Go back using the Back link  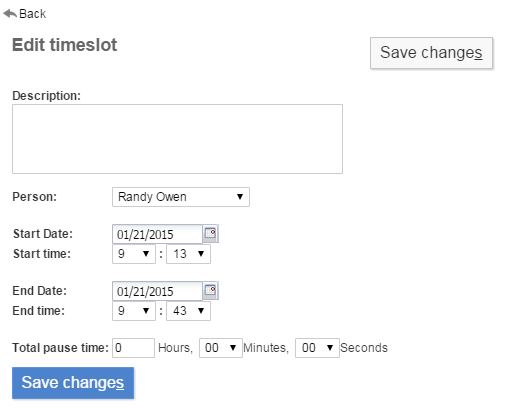(x=24, y=14)
